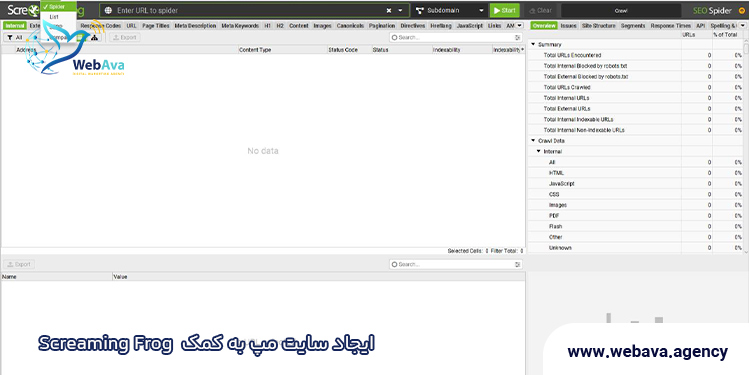The image size is (749, 375).
Task: Clear the URL field with the X icon
Action: [389, 11]
